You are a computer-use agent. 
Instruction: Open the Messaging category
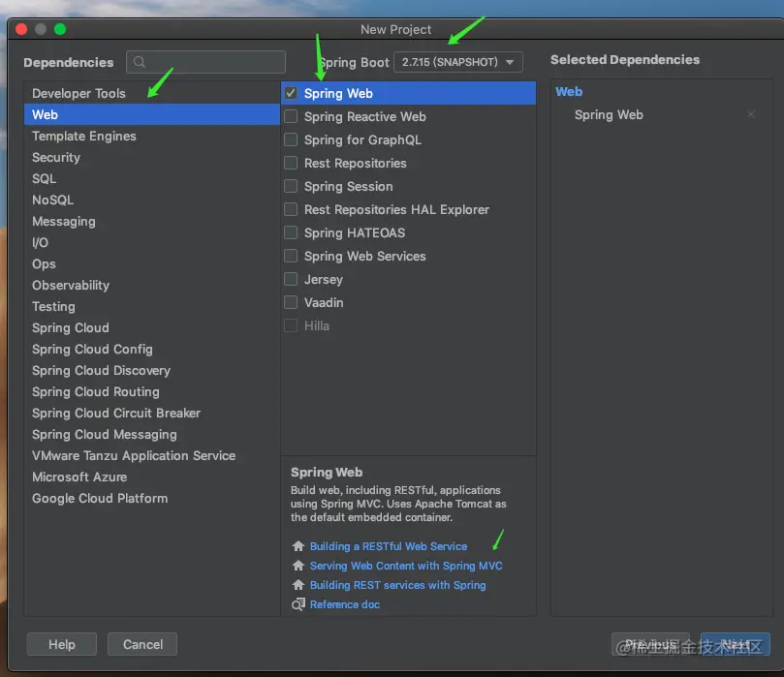click(x=152, y=222)
